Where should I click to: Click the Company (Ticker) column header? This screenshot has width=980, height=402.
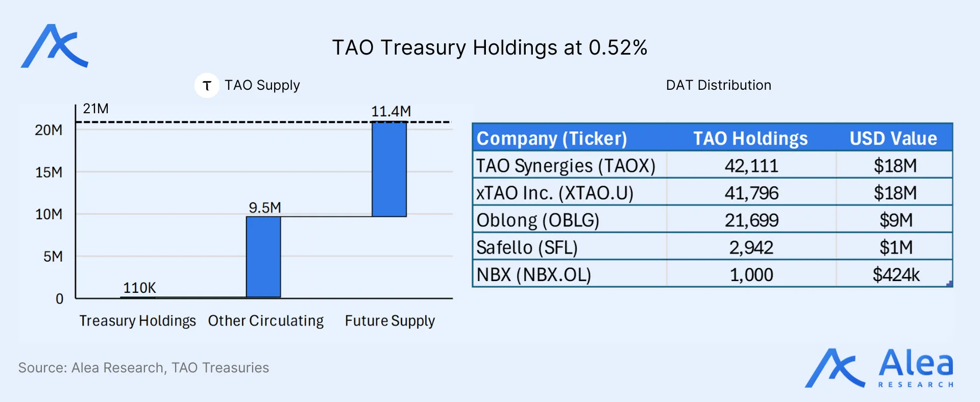click(x=552, y=138)
